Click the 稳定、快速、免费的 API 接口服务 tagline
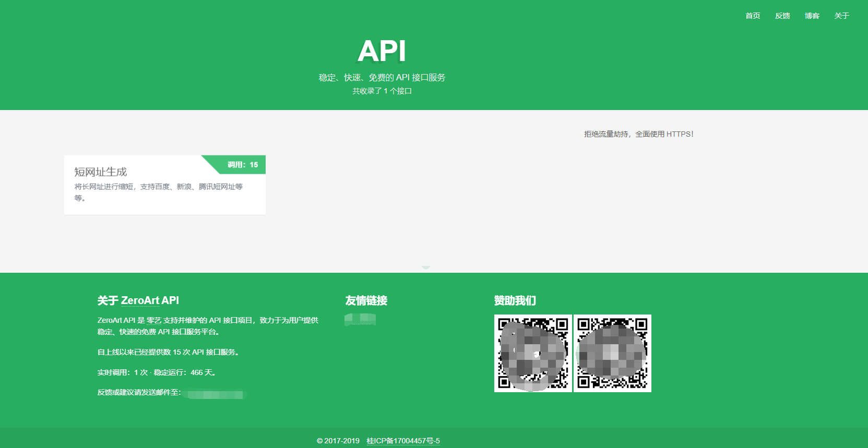This screenshot has height=448, width=868. [382, 77]
